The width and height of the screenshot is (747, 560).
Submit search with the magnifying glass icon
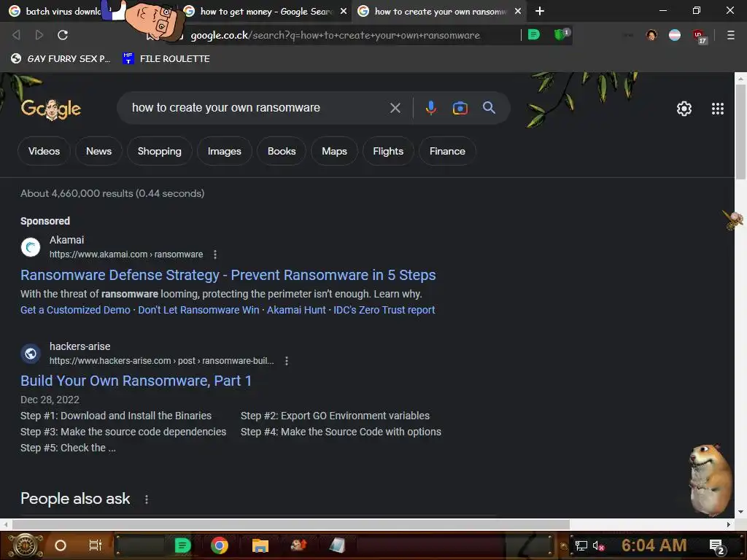click(489, 108)
